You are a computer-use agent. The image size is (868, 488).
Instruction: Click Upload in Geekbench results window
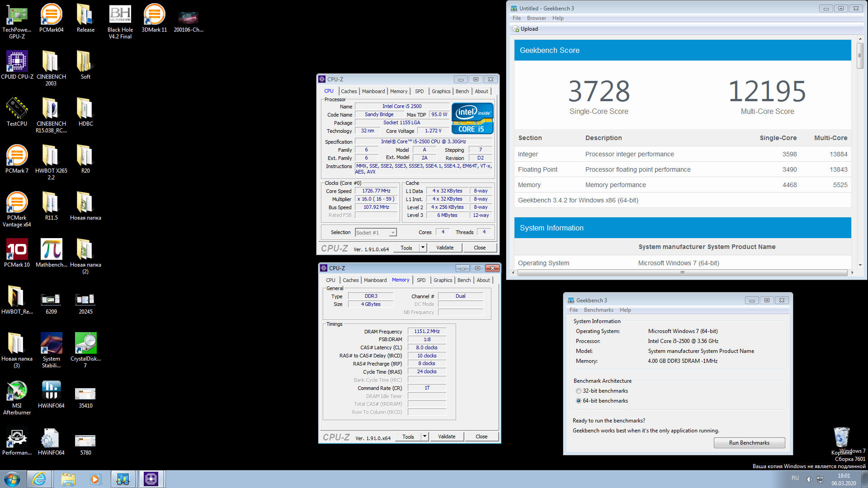click(x=525, y=29)
